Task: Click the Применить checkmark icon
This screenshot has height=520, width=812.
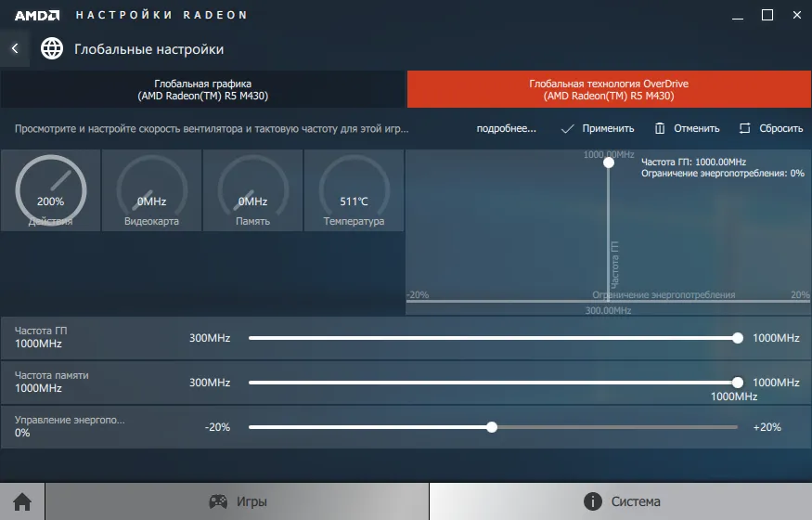Action: click(x=568, y=128)
